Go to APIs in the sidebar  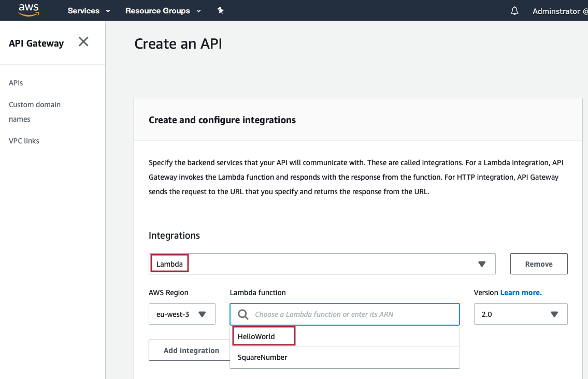(16, 83)
